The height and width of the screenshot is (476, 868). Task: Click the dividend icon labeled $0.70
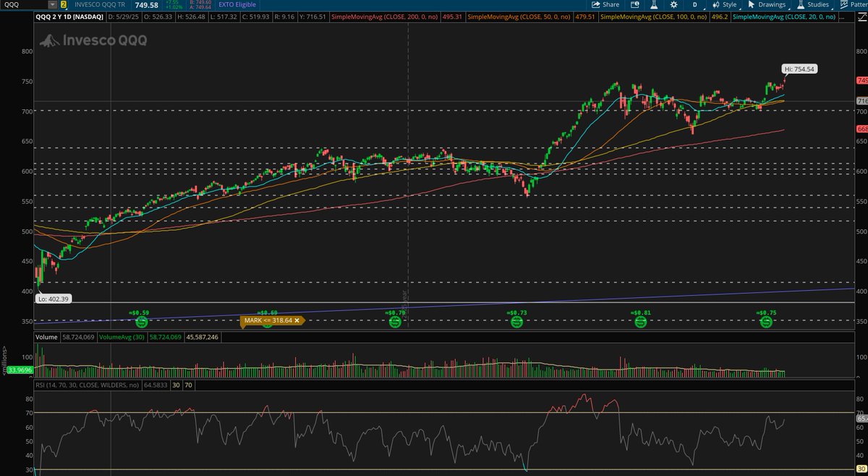(x=394, y=321)
